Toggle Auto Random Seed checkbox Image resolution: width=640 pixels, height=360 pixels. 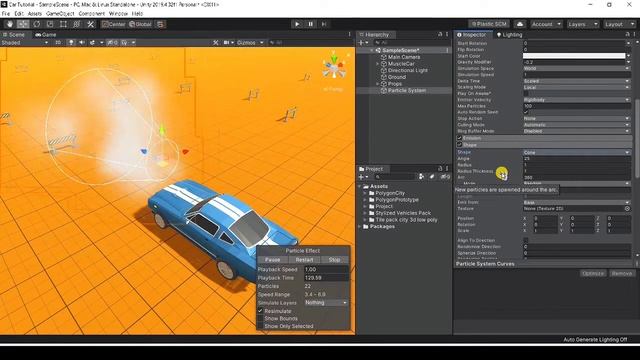tap(526, 112)
